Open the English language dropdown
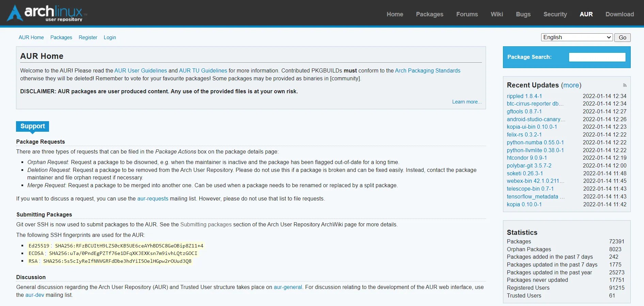644x306 pixels. 577,37
